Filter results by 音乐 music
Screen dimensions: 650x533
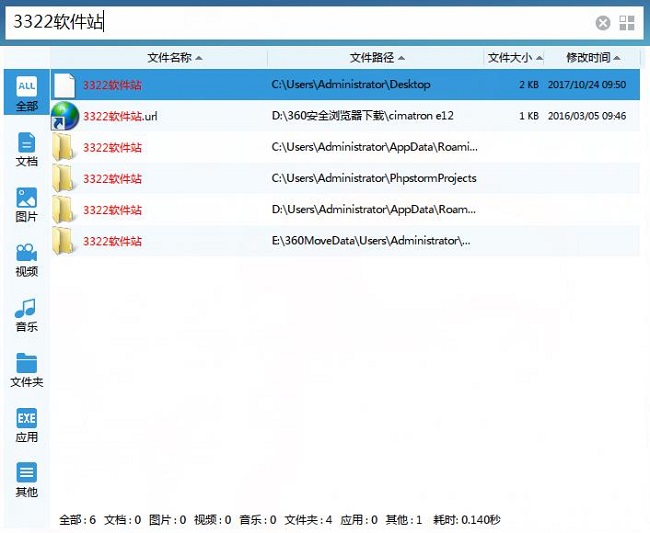tap(27, 315)
